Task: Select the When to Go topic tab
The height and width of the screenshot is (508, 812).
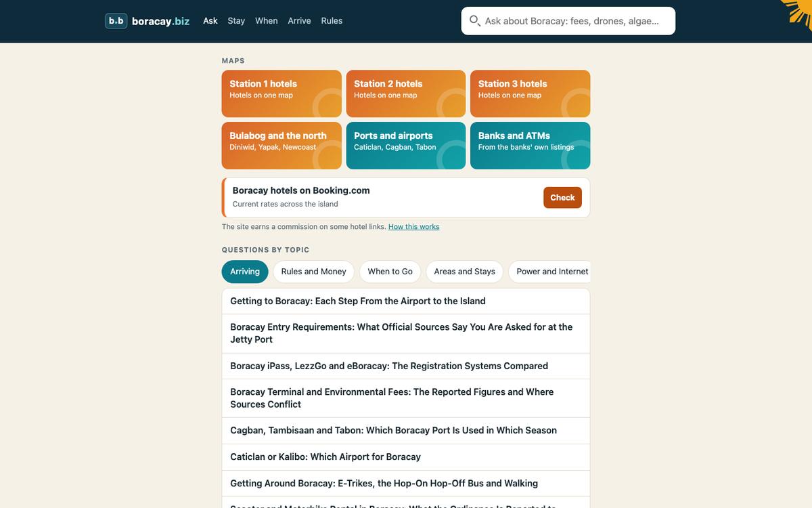Action: click(390, 272)
